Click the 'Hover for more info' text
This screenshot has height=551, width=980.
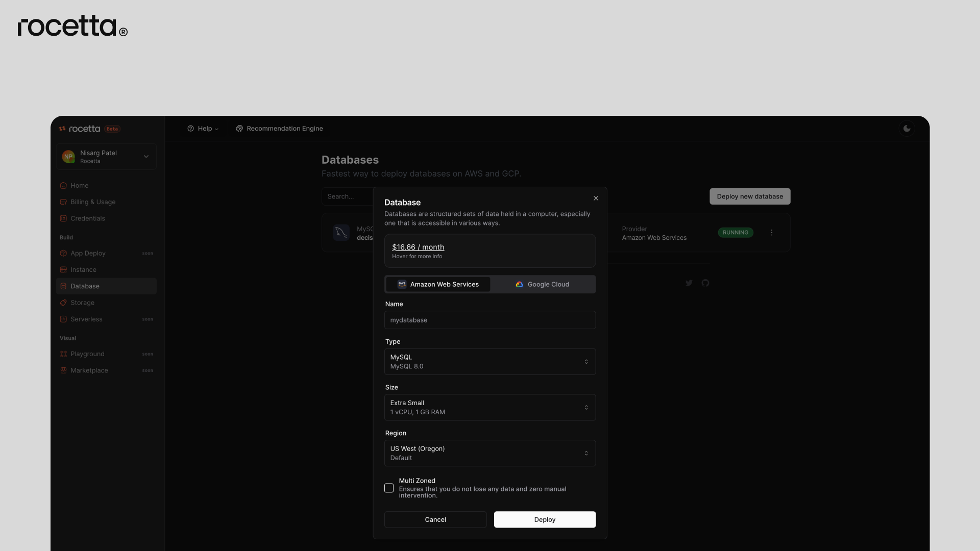click(x=417, y=257)
